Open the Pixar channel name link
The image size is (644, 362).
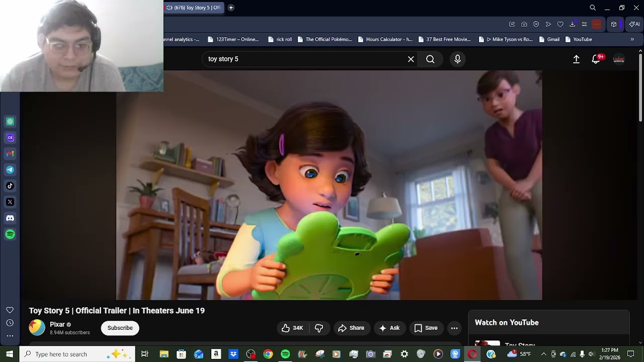click(57, 324)
